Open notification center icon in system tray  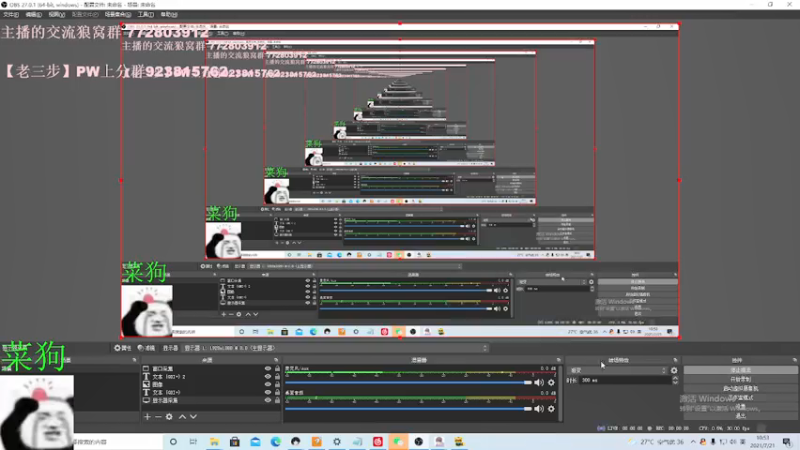click(x=787, y=442)
